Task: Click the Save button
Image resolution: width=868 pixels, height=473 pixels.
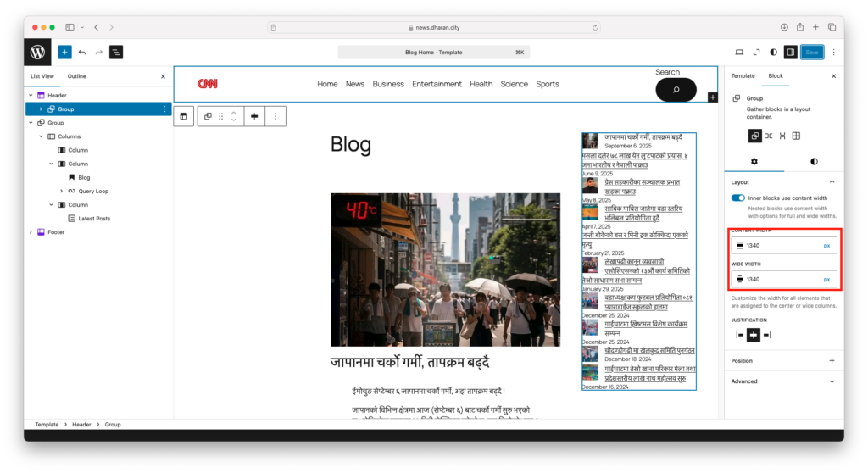Action: click(812, 52)
